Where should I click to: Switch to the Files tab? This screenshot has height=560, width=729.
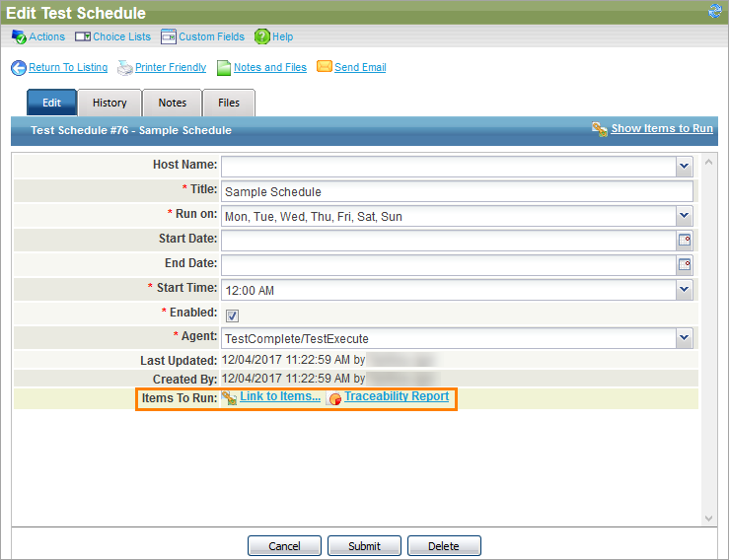(x=229, y=103)
